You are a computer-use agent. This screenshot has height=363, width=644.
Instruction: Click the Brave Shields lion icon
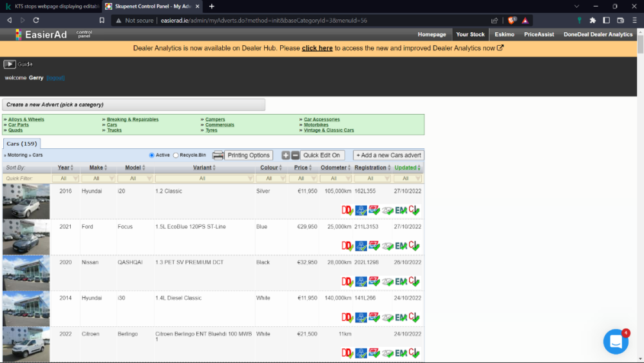point(512,20)
